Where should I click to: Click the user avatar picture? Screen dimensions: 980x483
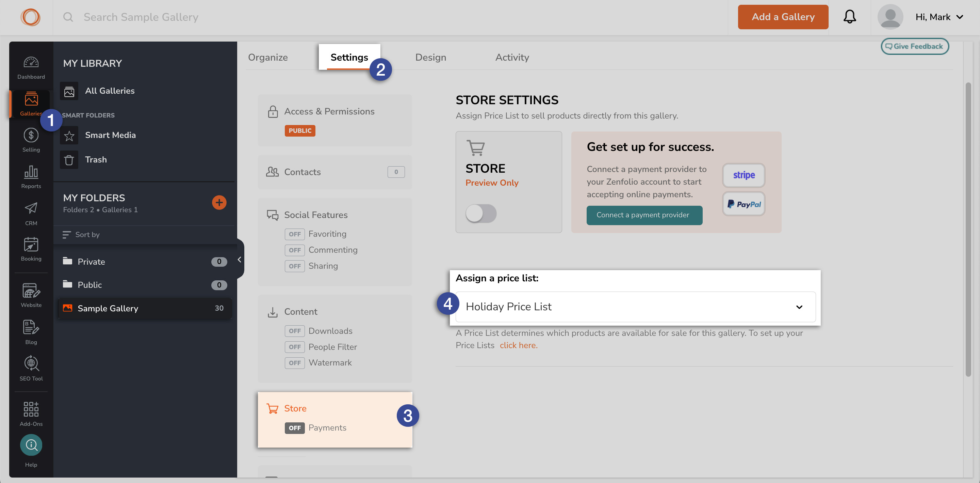point(890,17)
